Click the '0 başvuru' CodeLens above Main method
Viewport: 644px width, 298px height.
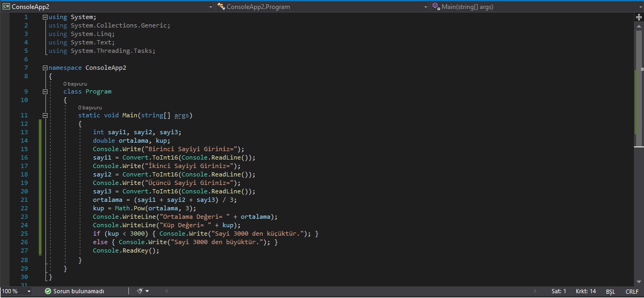tap(90, 108)
